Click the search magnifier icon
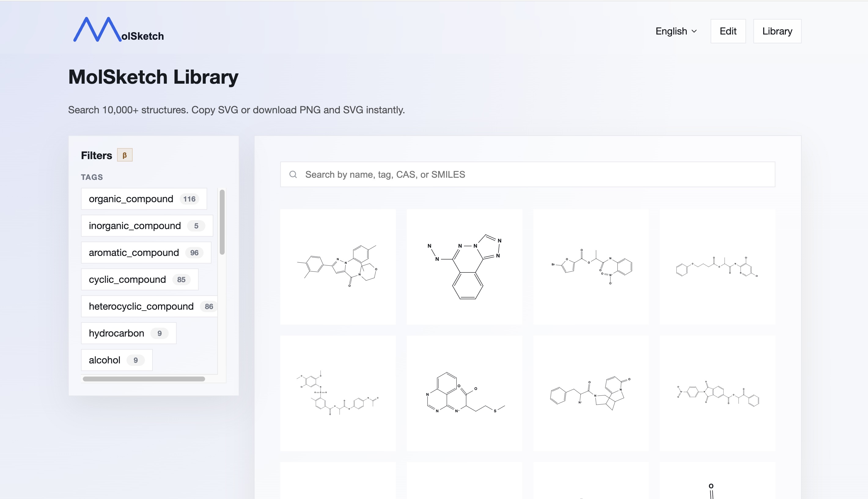This screenshot has width=868, height=499. click(x=293, y=174)
